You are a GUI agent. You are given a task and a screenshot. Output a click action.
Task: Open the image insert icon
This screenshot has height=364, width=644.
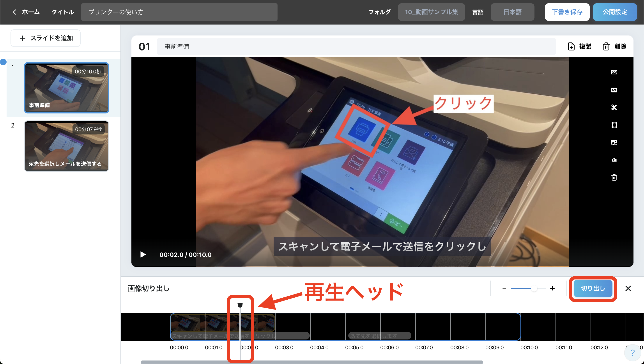[x=614, y=142]
